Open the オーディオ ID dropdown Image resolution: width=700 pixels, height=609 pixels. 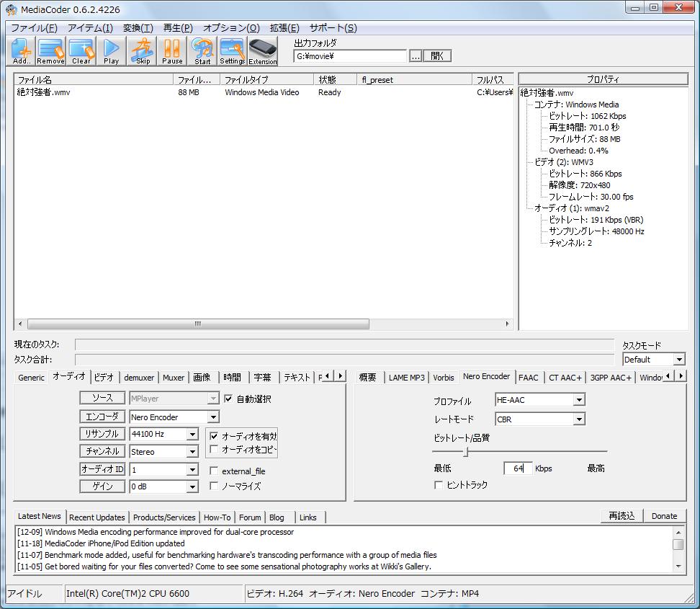[x=192, y=470]
